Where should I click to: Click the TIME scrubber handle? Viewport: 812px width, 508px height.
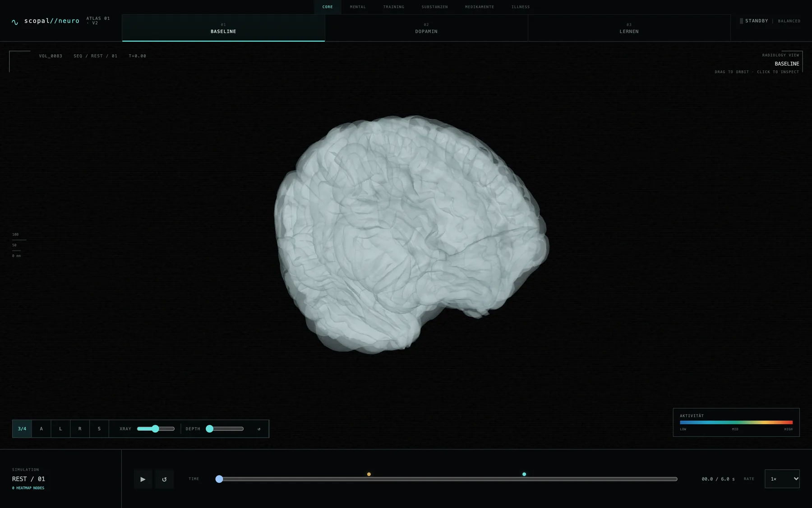[x=219, y=479]
